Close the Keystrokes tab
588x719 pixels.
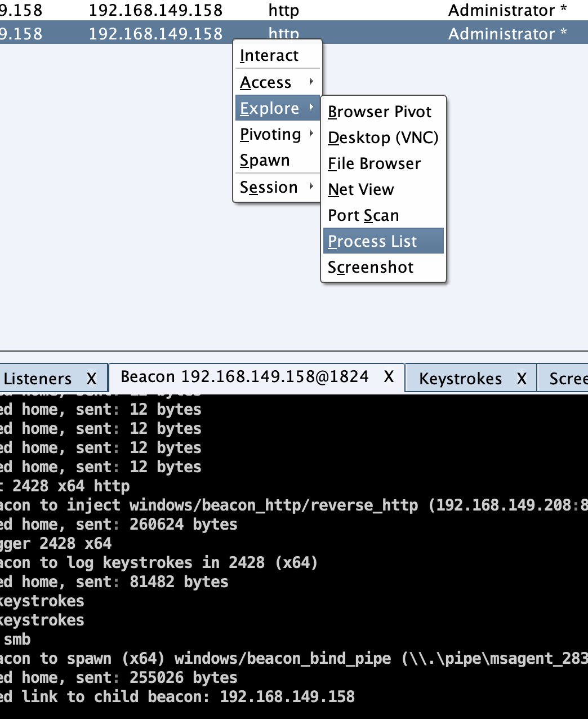pos(522,379)
